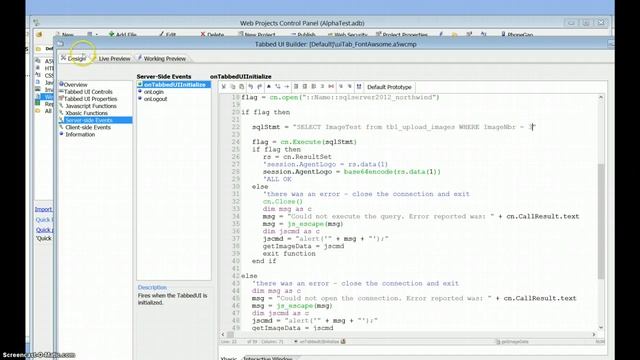640x360 pixels.
Task: Click the line with sqlStmt SELECT statement
Action: click(x=394, y=127)
